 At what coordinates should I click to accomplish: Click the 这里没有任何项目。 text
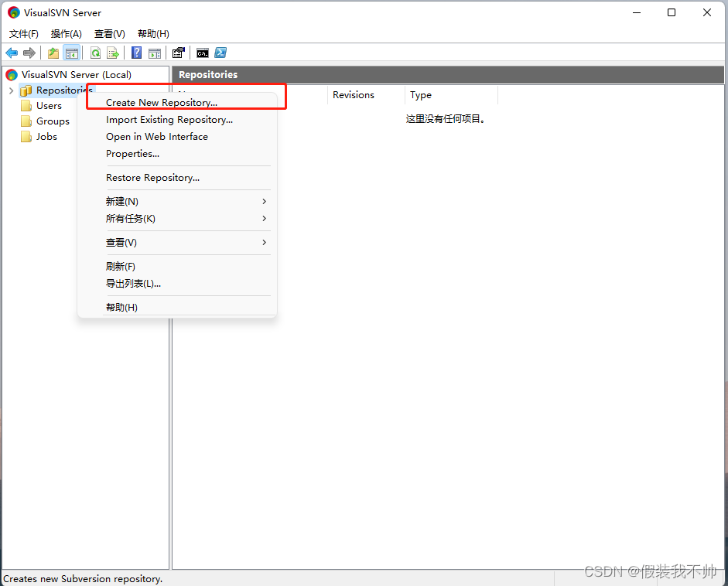click(x=446, y=119)
